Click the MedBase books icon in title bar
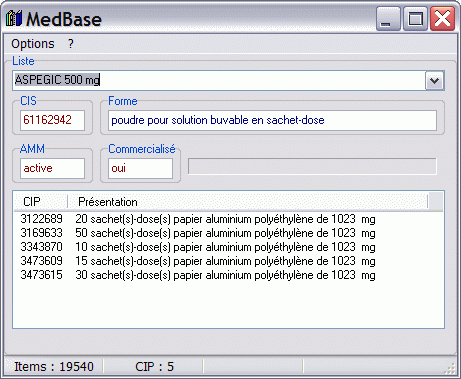The height and width of the screenshot is (379, 461). pyautogui.click(x=14, y=18)
